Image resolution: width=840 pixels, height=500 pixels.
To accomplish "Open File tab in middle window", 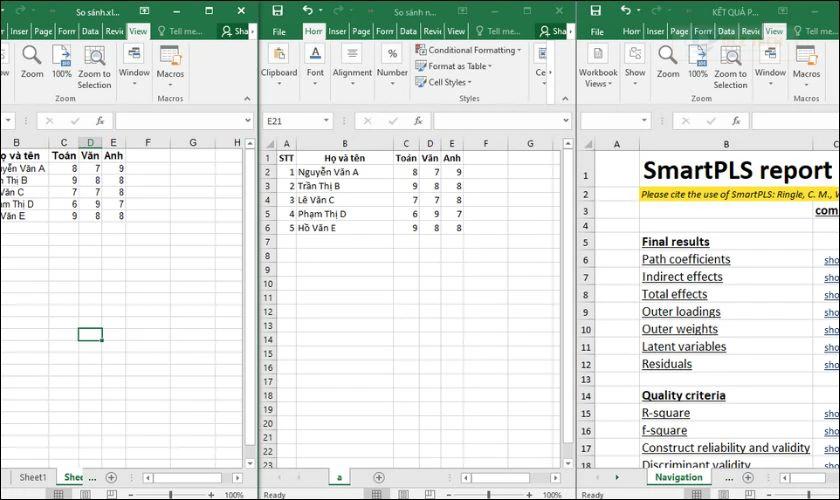I will coord(279,31).
